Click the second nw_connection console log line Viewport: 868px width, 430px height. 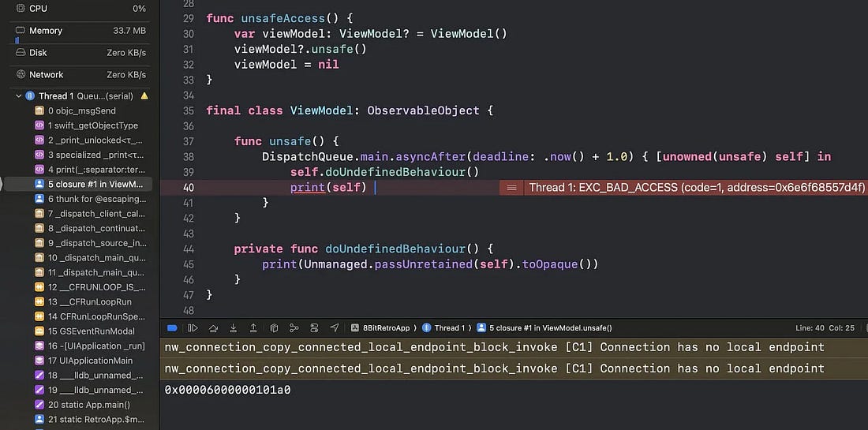click(x=494, y=368)
